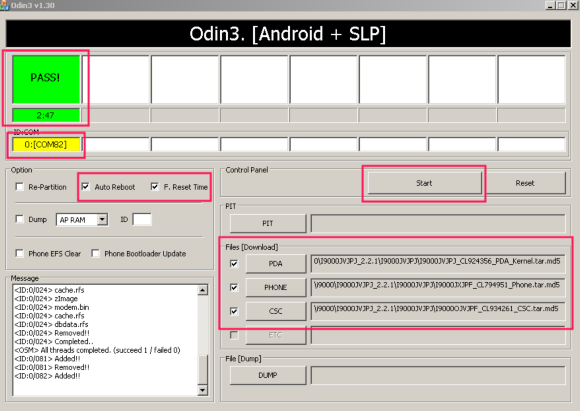Click the Reset button

(x=525, y=183)
